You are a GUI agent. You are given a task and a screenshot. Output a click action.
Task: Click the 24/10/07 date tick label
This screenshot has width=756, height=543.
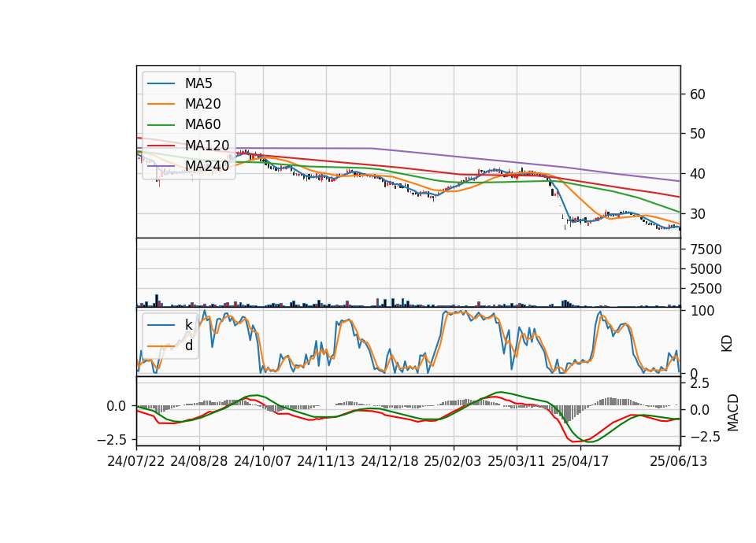point(263,461)
